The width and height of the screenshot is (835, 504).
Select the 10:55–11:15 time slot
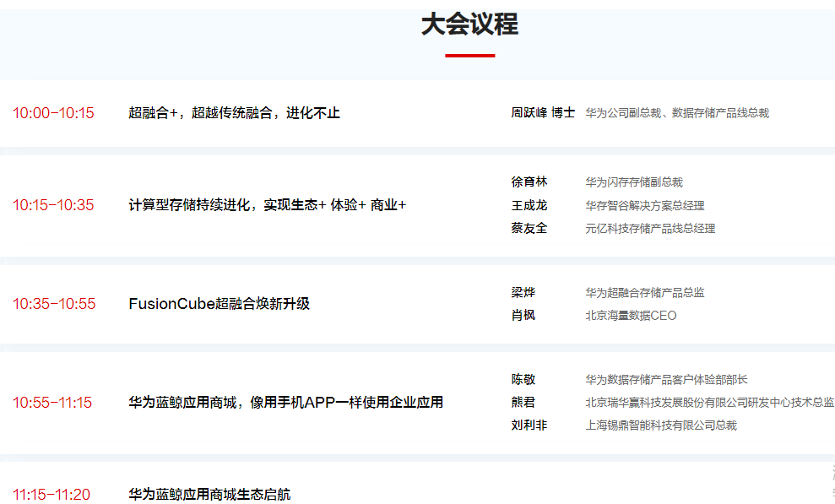52,403
